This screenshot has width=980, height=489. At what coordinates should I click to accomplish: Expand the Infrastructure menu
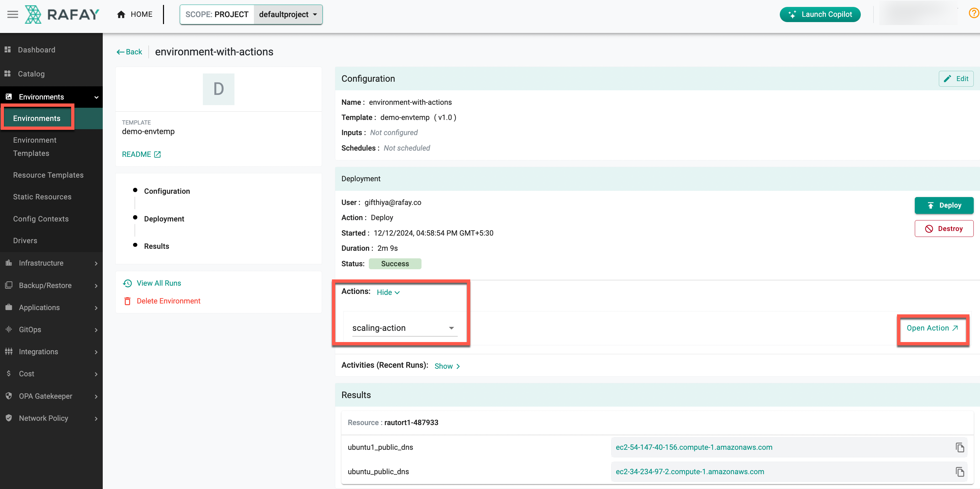pos(96,263)
